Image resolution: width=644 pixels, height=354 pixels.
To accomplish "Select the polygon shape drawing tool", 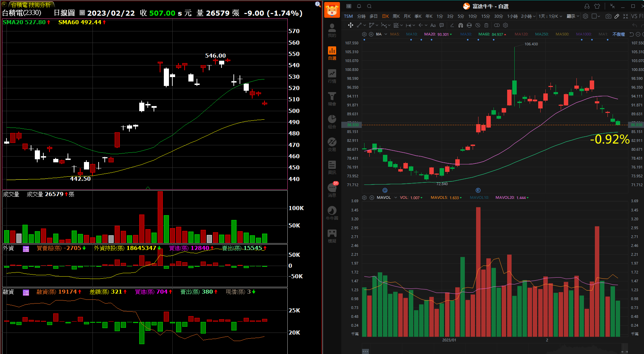I will click(x=372, y=25).
